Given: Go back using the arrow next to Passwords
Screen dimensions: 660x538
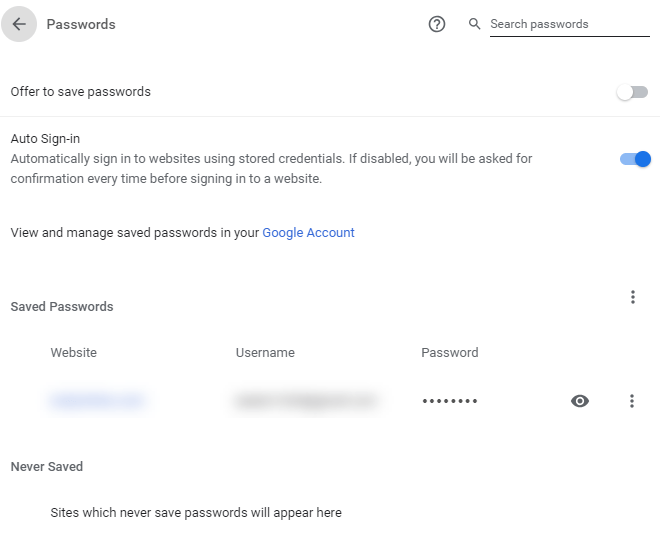Looking at the screenshot, I should click(x=19, y=24).
